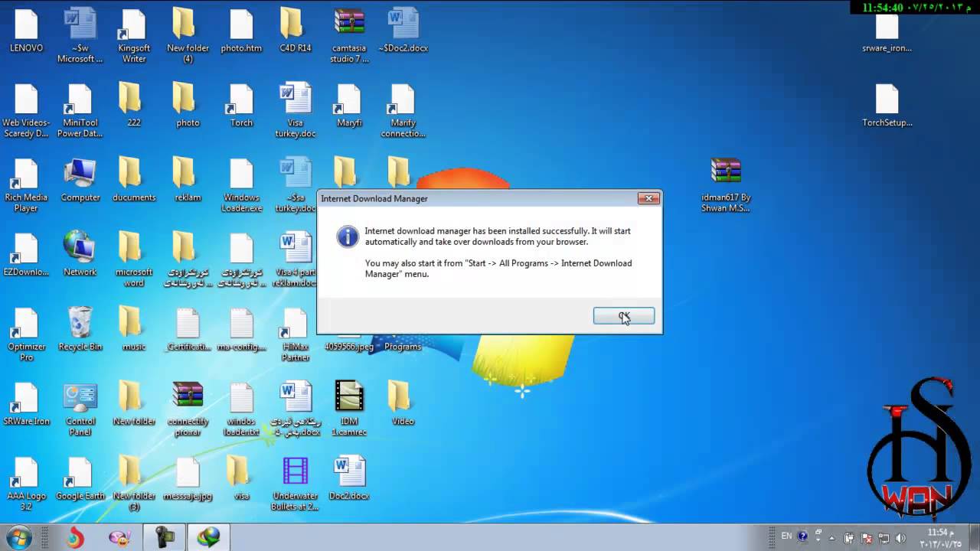Screen dimensions: 980x551
Task: Select the EZDownloader shortcut
Action: coord(26,255)
